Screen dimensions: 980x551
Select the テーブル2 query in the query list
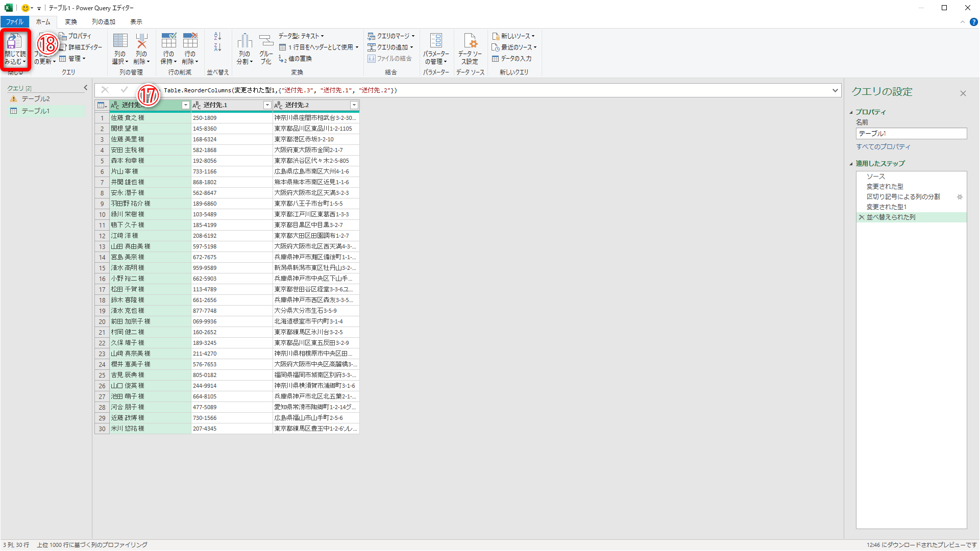[x=36, y=99]
